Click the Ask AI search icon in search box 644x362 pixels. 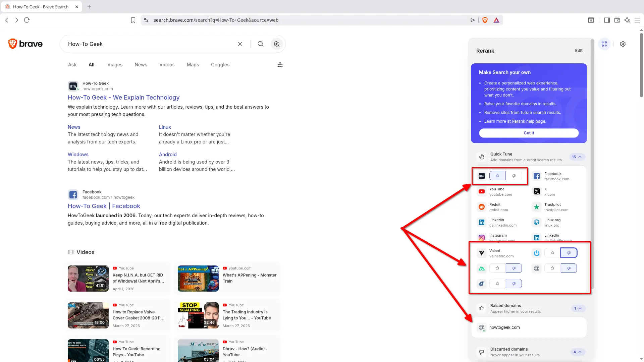[277, 44]
